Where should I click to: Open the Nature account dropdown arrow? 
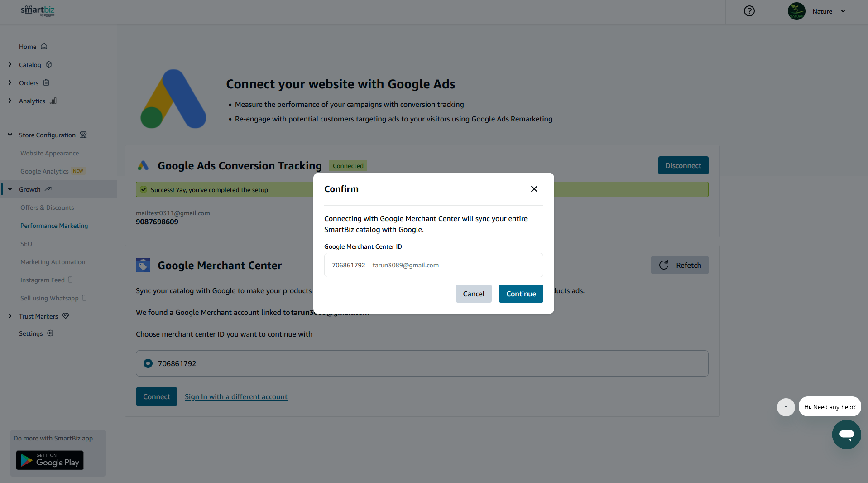pos(843,11)
